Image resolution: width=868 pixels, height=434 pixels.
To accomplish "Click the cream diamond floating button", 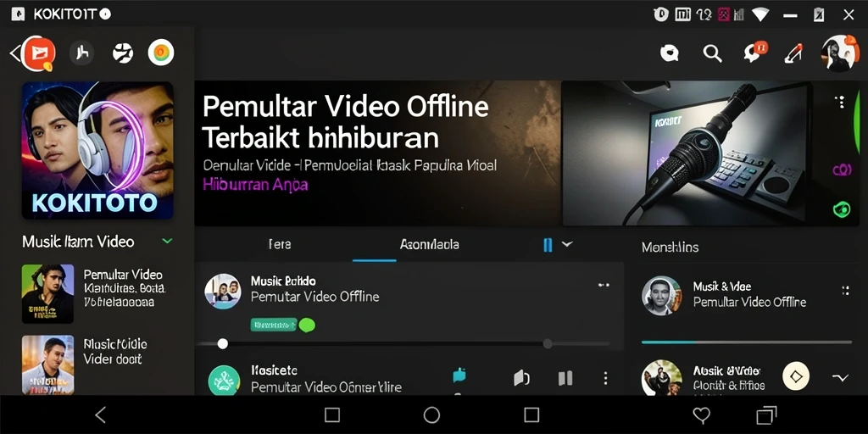I will tap(796, 377).
